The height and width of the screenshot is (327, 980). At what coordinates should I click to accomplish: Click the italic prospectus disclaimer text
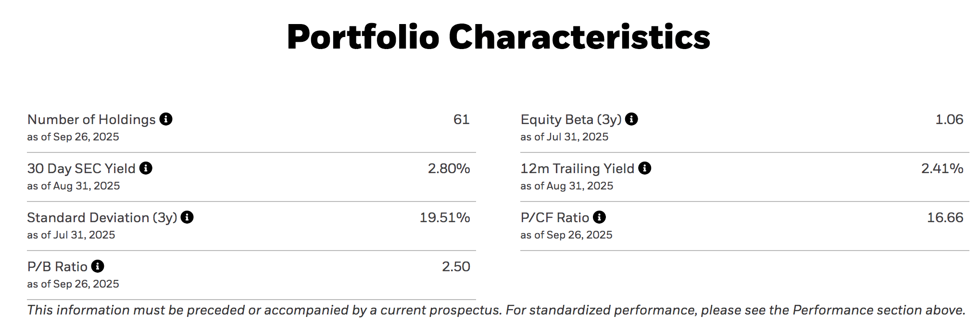(496, 310)
